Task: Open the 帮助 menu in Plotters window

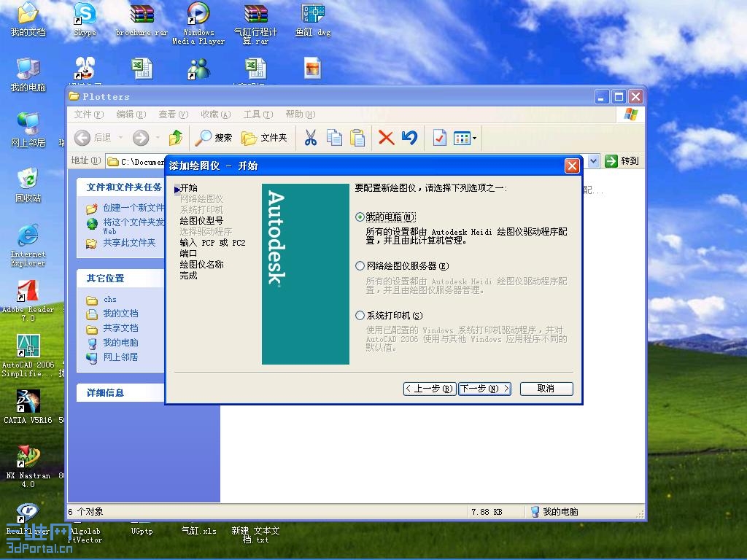Action: click(301, 114)
